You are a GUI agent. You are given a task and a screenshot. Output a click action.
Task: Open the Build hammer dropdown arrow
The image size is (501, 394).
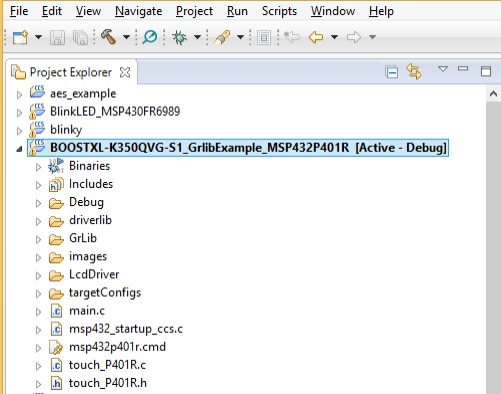coord(126,37)
